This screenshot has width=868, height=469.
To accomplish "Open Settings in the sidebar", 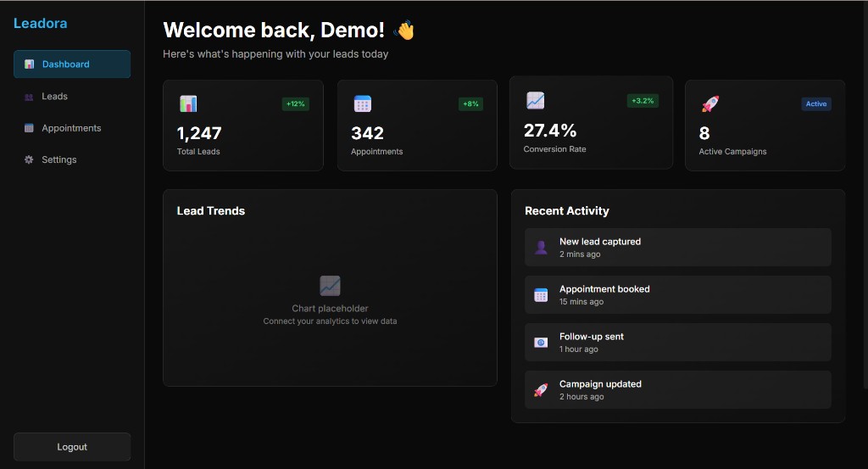I will coord(72,159).
